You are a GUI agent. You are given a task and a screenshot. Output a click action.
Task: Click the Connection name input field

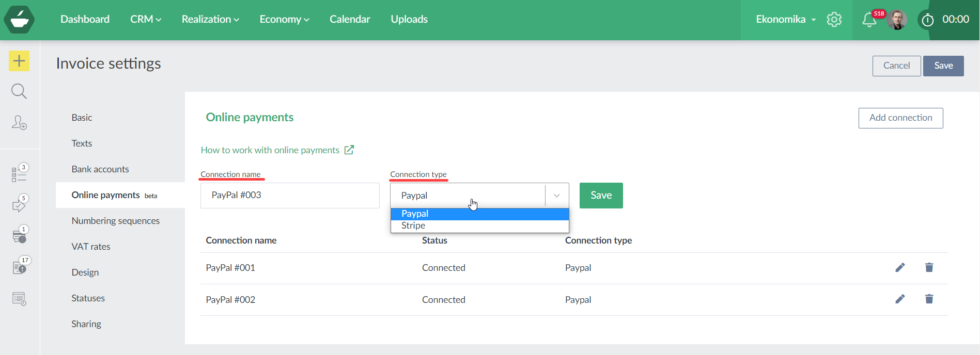290,196
